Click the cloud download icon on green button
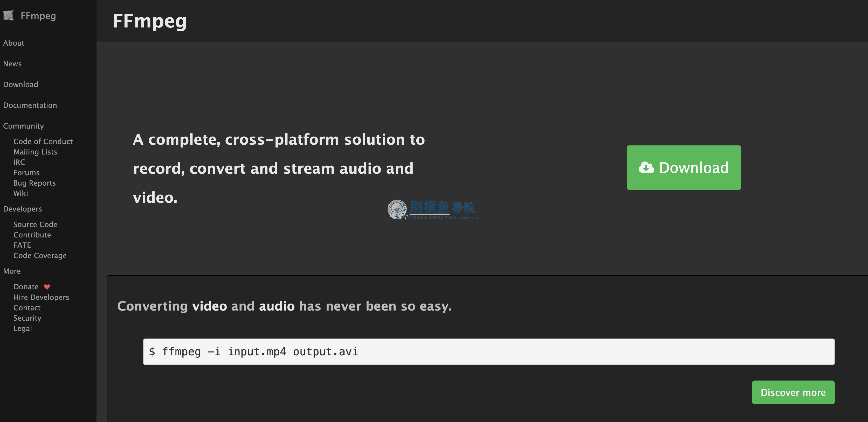This screenshot has width=868, height=422. 646,167
